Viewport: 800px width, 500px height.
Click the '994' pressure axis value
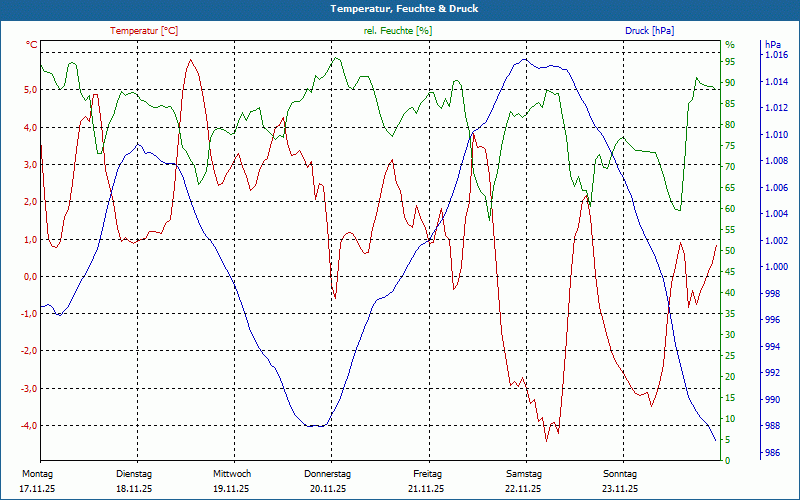click(772, 346)
